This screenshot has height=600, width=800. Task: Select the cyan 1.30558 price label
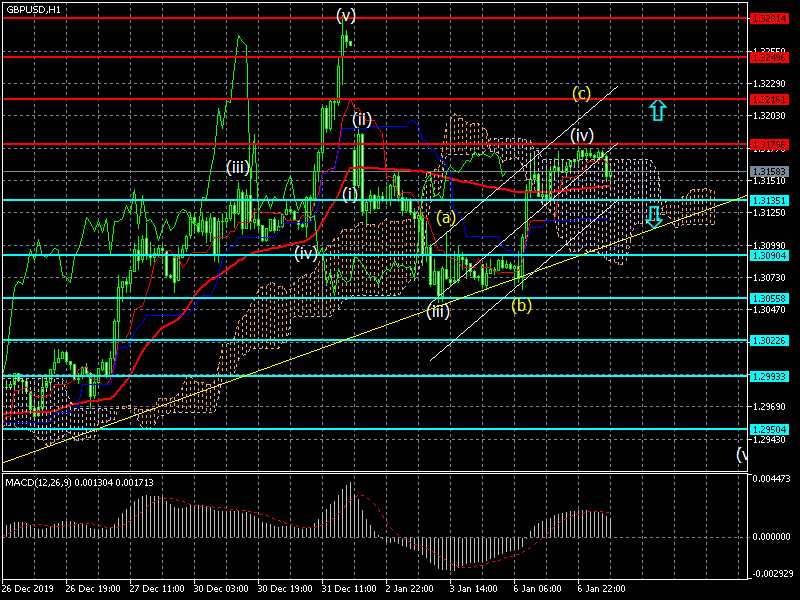tap(769, 298)
